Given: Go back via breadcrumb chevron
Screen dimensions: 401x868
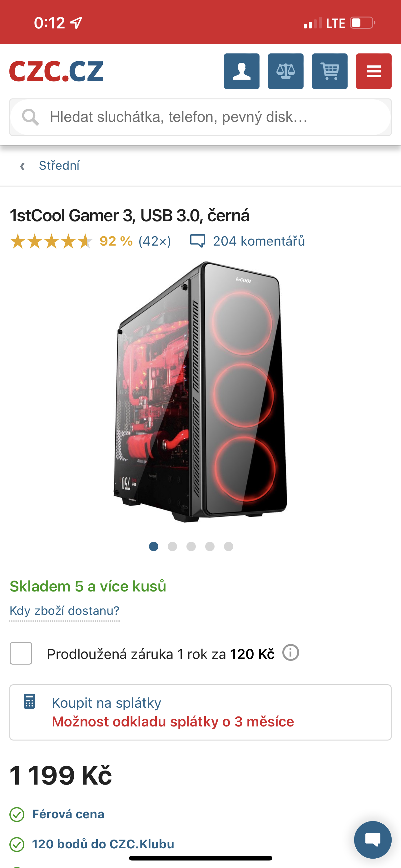Looking at the screenshot, I should [22, 166].
